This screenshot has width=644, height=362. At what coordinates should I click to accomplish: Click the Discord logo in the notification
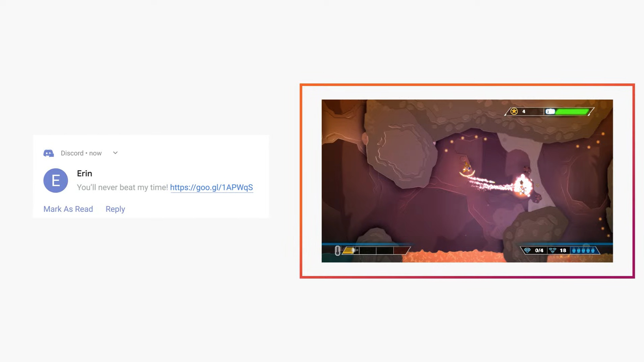tap(49, 153)
